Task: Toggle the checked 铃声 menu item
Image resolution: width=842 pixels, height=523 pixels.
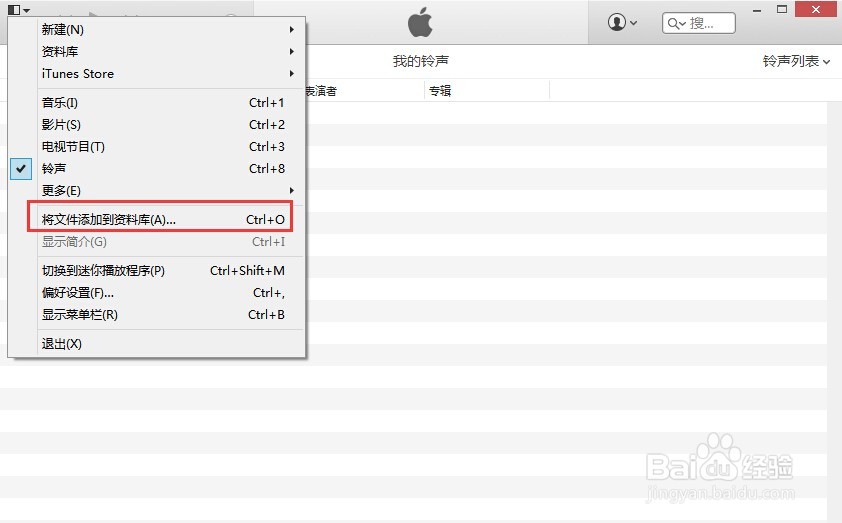Action: click(156, 169)
